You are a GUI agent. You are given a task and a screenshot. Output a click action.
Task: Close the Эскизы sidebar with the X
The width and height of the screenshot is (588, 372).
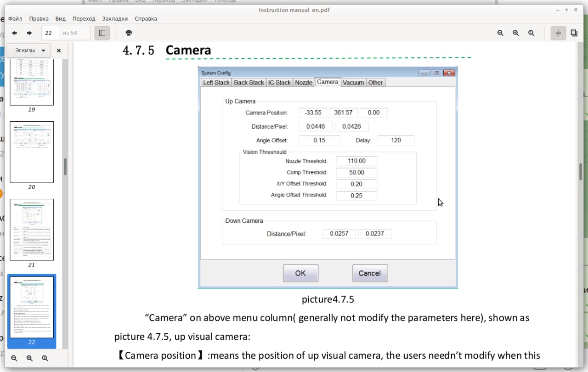point(59,51)
